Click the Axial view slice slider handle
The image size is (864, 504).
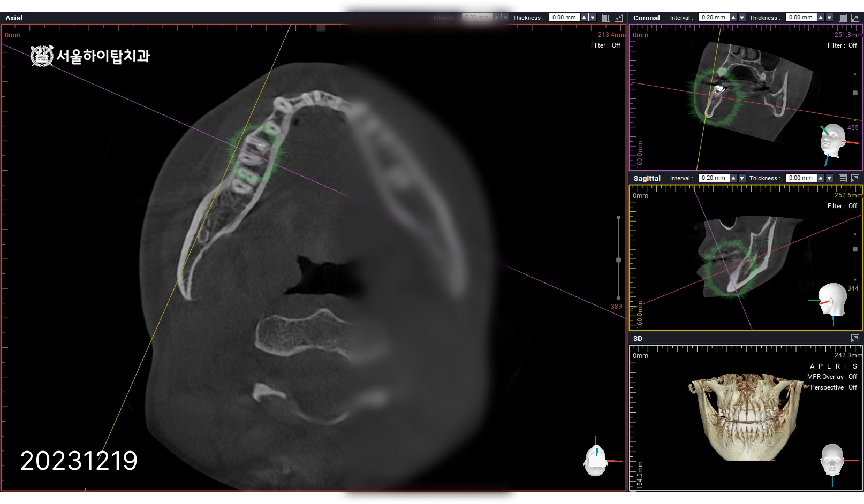(618, 260)
